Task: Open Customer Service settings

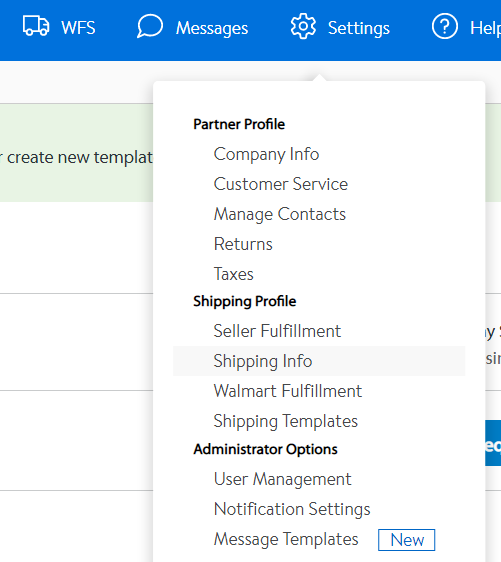Action: point(281,184)
